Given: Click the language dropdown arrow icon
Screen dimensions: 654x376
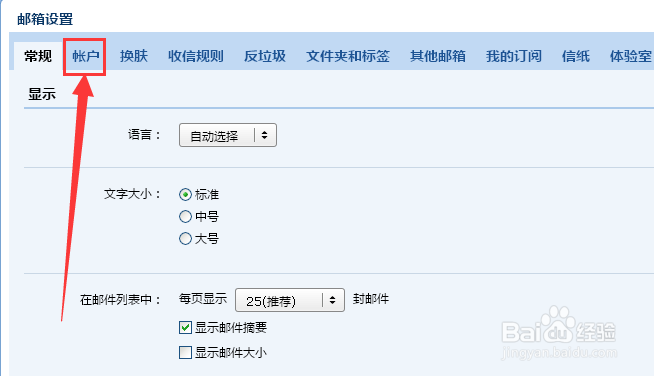Looking at the screenshot, I should [x=264, y=135].
